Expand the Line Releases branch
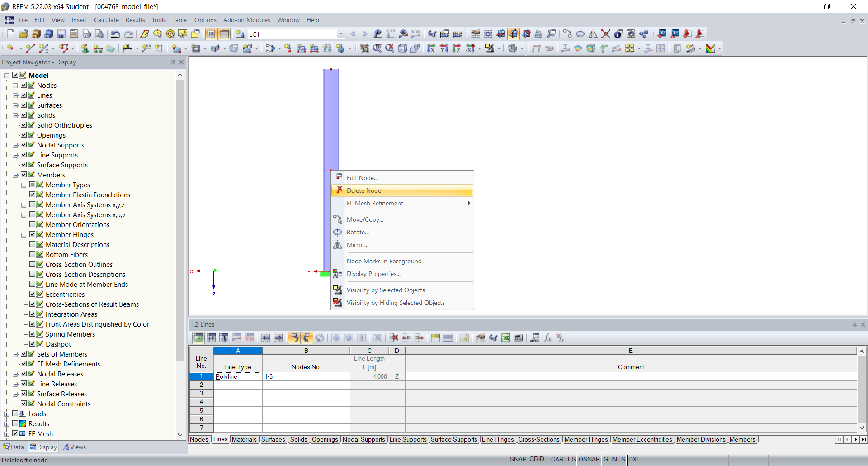The width and height of the screenshot is (868, 466). click(x=15, y=384)
